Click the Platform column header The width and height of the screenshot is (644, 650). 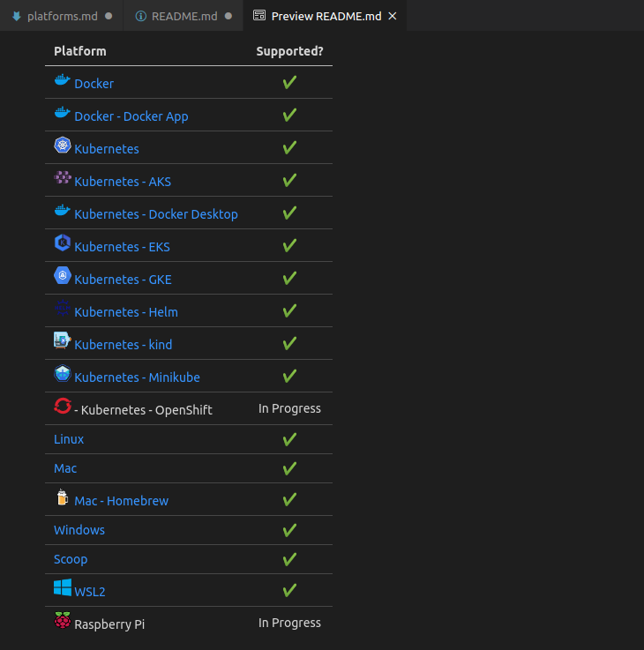(x=80, y=51)
